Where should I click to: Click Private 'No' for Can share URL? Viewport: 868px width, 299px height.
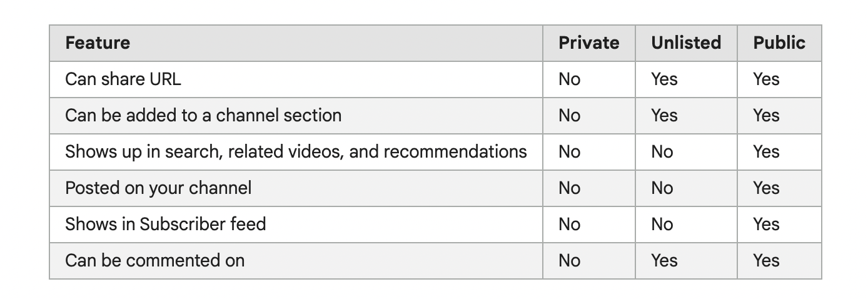click(x=569, y=79)
